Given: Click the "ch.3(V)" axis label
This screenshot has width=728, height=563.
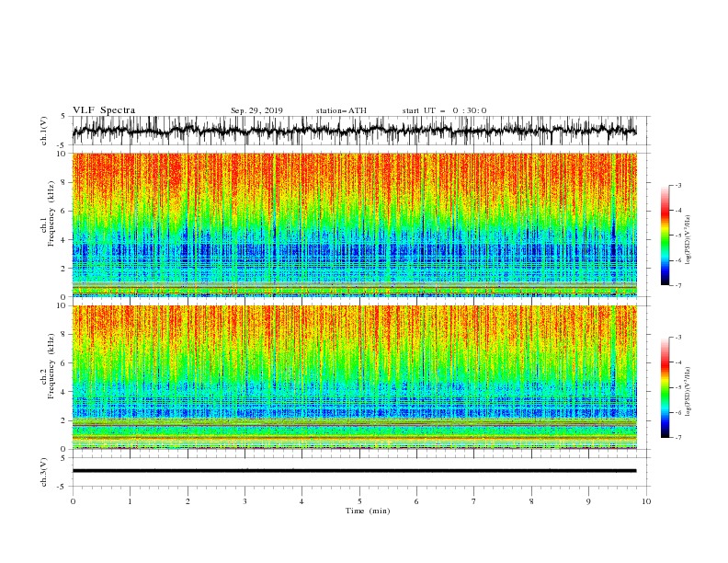Looking at the screenshot, I should [x=44, y=472].
